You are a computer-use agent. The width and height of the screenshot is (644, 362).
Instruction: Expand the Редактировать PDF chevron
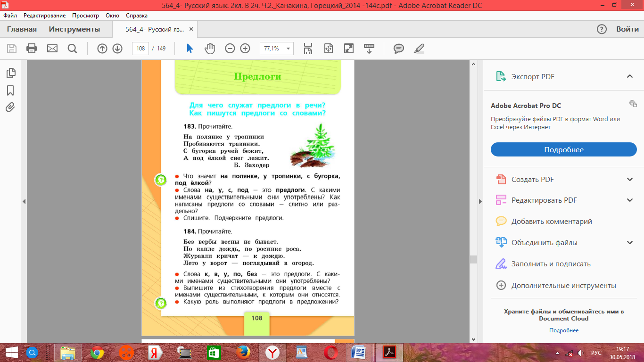(629, 200)
